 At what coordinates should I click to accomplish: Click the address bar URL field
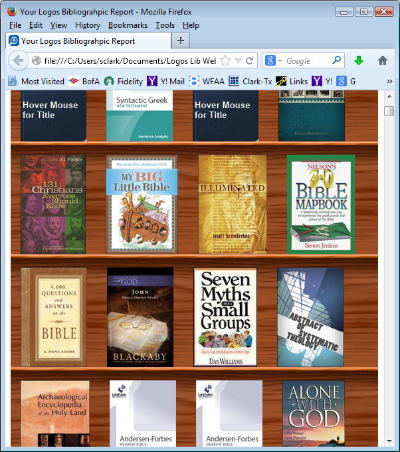coord(130,61)
